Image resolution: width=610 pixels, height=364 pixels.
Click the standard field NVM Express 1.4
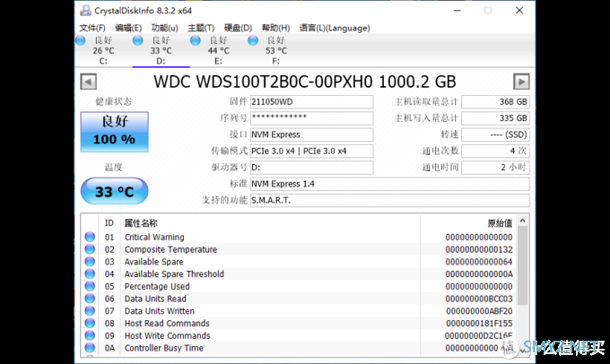tap(390, 184)
